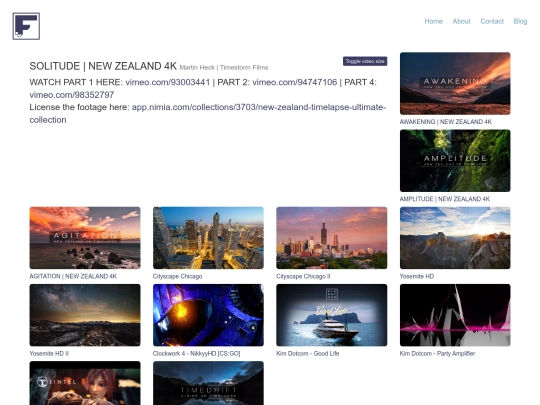The width and height of the screenshot is (540, 405).
Task: Select the AWAKENING video thumbnail
Action: click(455, 83)
